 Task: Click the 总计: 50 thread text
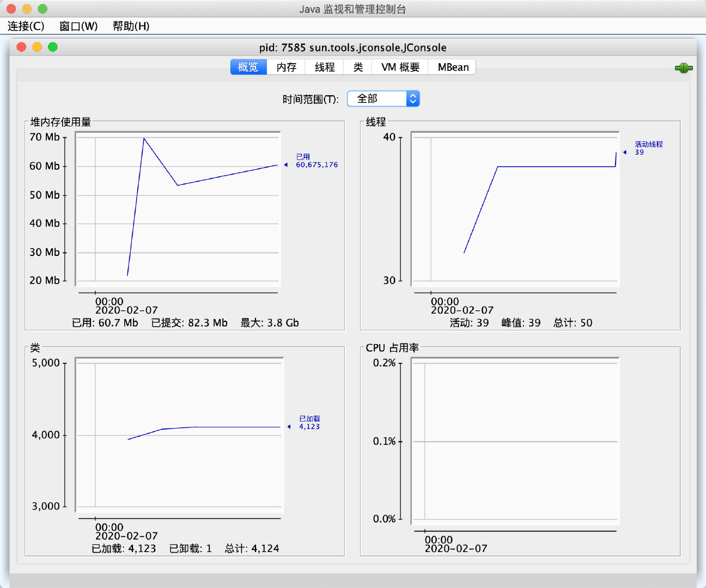point(573,323)
